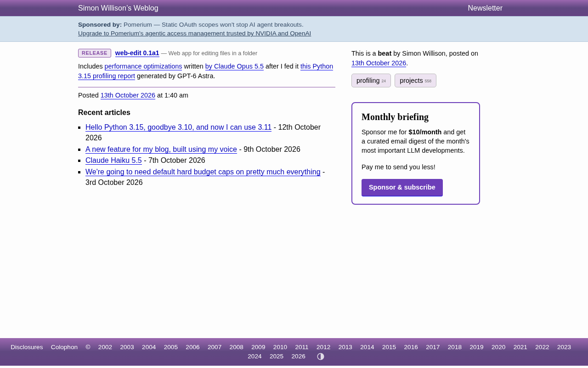Open the 2016 archive
The width and height of the screenshot is (588, 368).
pos(411,347)
